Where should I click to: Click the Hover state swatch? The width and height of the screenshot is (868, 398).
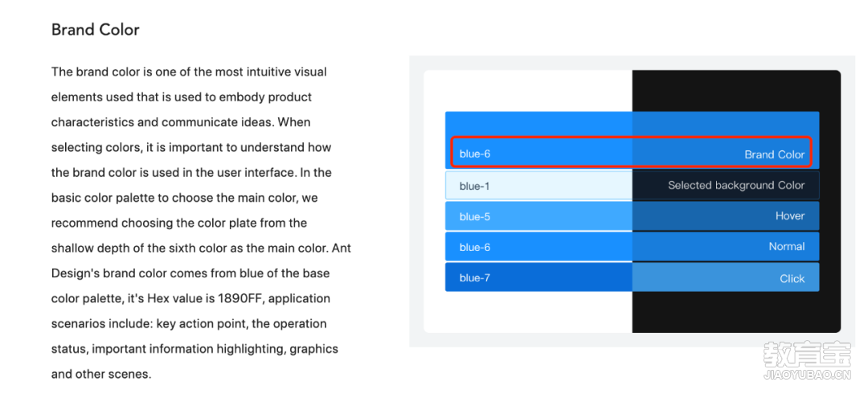[726, 215]
